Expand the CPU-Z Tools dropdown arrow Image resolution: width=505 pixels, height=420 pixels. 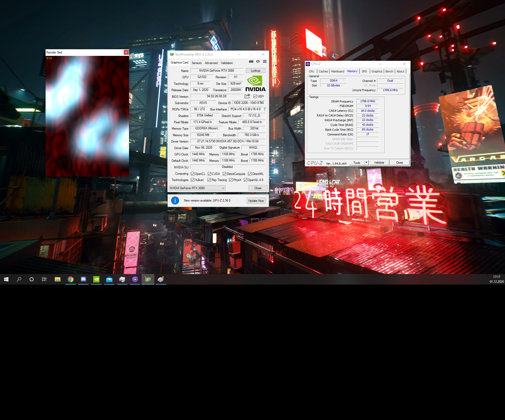[x=366, y=163]
